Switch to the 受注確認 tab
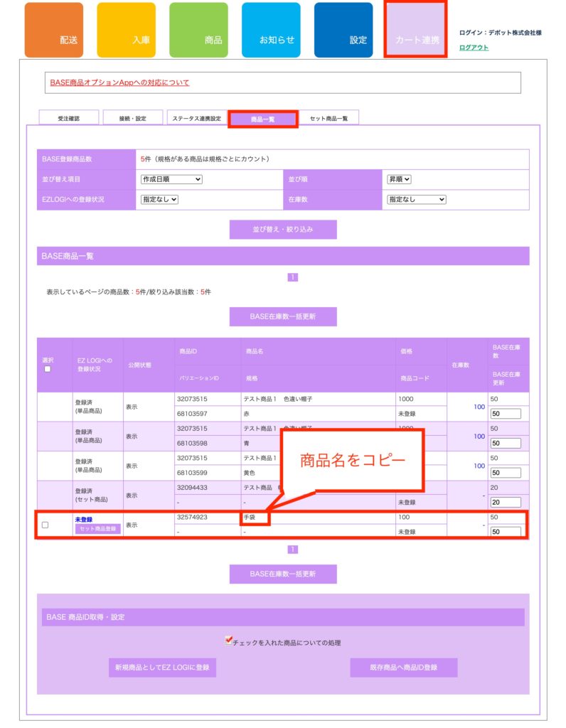Image resolution: width=566 pixels, height=728 pixels. tap(69, 118)
